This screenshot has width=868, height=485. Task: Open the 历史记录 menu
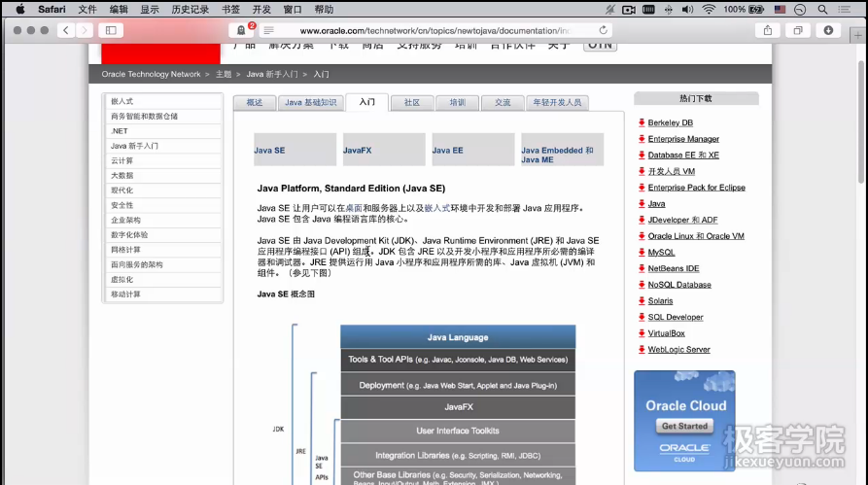(x=190, y=10)
